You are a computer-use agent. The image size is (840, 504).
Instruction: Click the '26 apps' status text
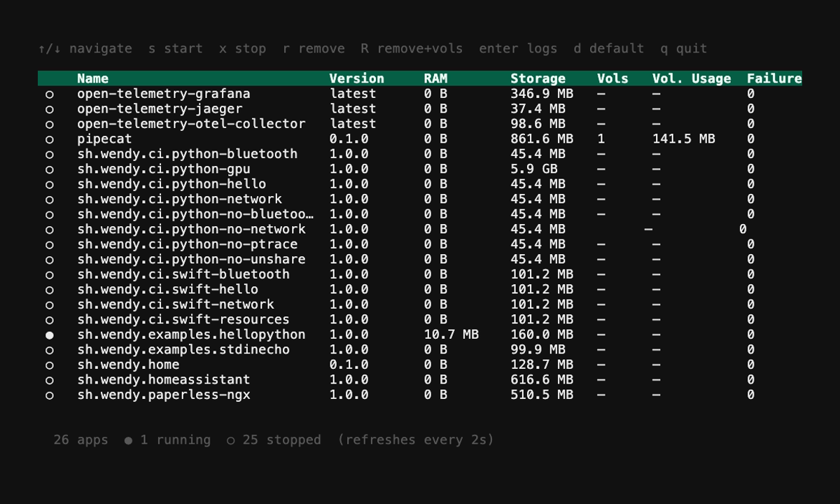(81, 440)
